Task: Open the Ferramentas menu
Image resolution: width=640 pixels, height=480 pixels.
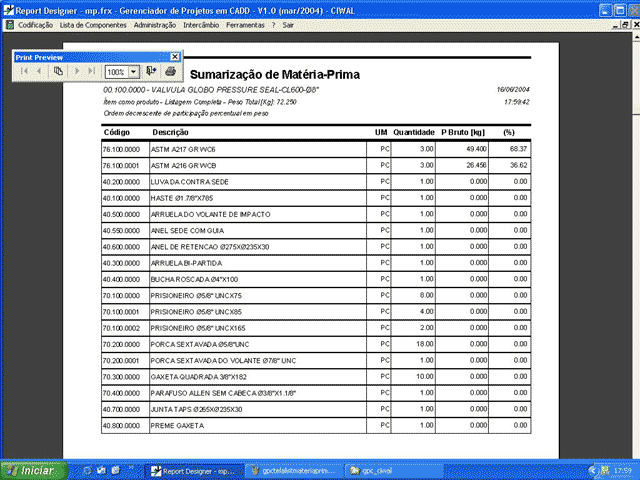Action: (250, 23)
